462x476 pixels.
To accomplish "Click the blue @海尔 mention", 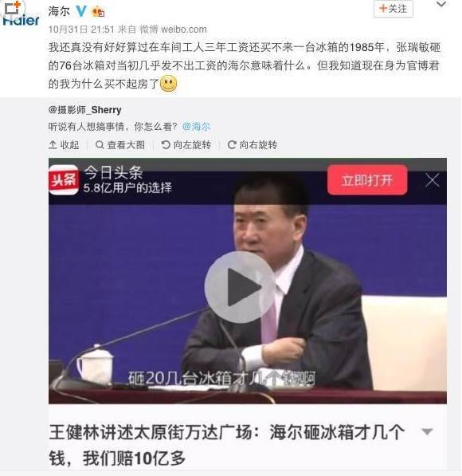I will [x=196, y=126].
